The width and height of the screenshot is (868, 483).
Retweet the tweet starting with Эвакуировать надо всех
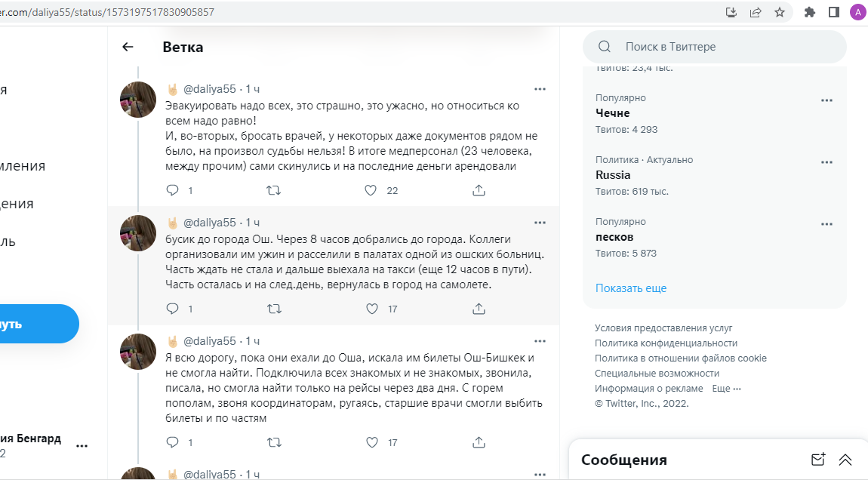tap(274, 191)
